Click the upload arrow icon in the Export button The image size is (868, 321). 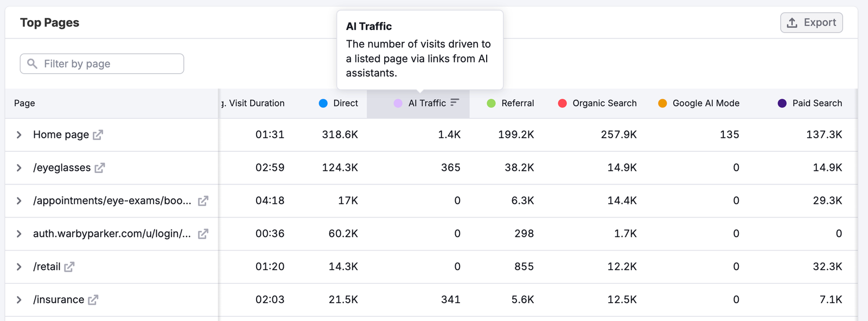click(791, 22)
